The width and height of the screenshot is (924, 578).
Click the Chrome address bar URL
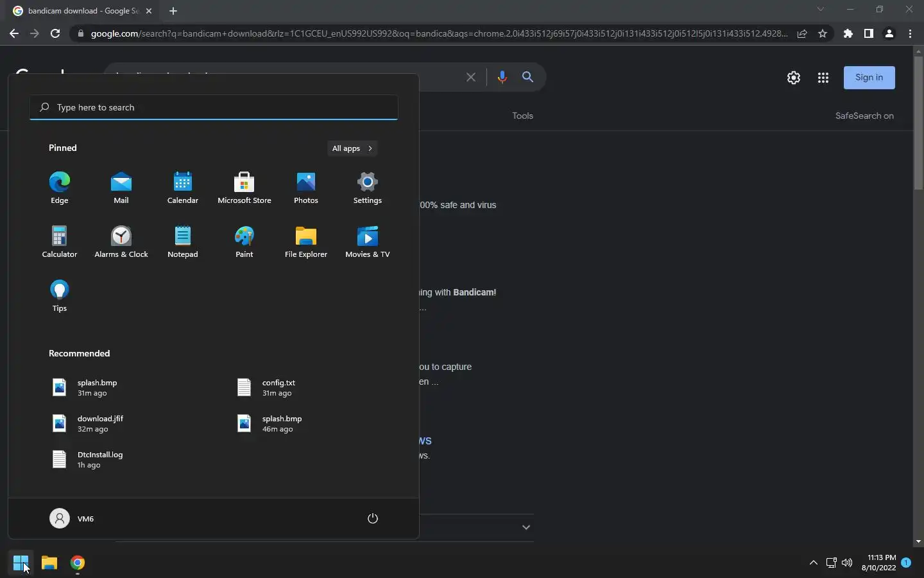tap(439, 33)
